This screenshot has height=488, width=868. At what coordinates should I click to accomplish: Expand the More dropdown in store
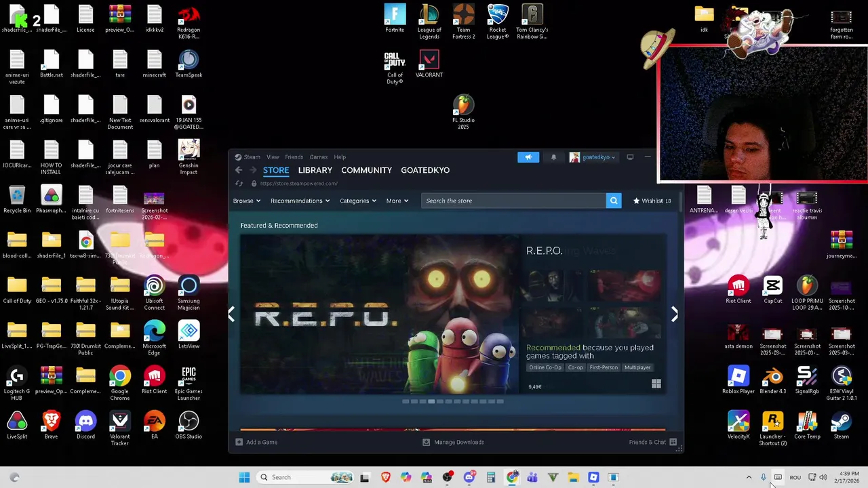coord(397,201)
